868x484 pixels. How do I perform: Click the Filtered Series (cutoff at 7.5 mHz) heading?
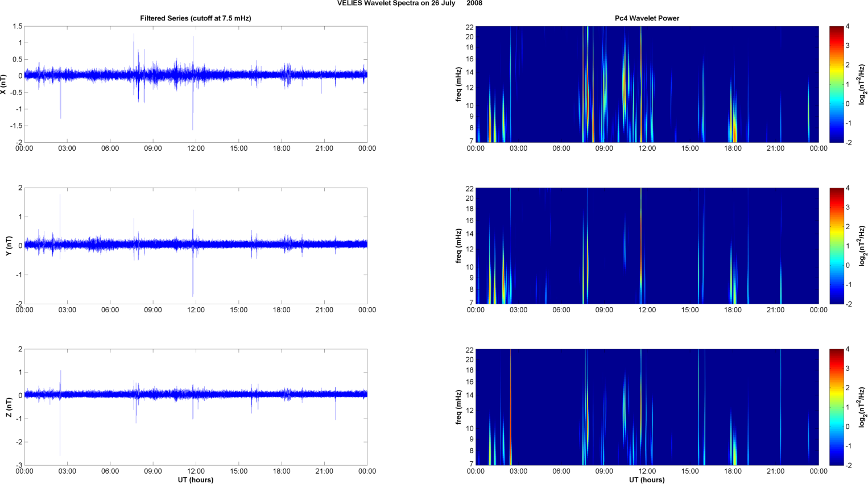pos(195,18)
